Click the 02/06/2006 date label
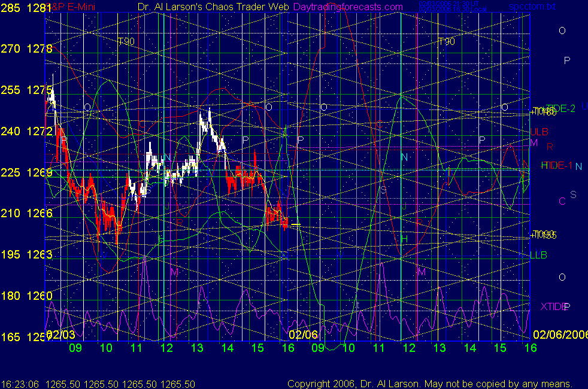Viewport: 588px width, 389px height. coord(560,335)
